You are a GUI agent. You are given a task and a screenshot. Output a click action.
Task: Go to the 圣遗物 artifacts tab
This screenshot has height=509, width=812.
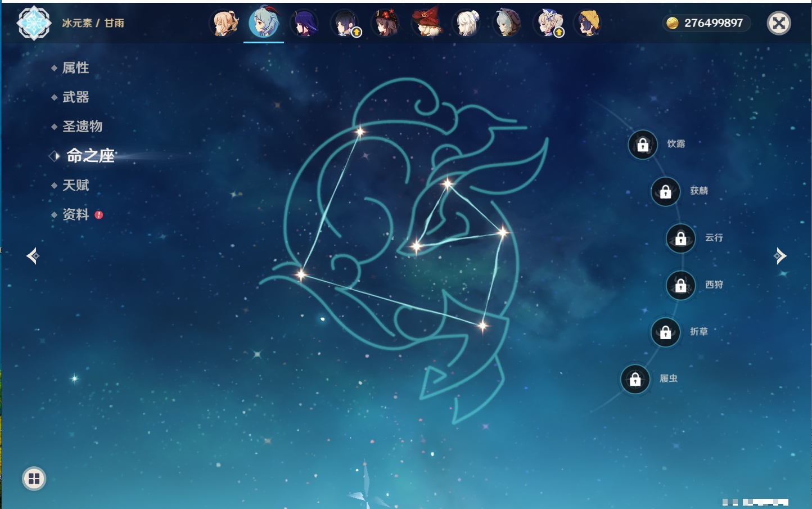point(82,127)
